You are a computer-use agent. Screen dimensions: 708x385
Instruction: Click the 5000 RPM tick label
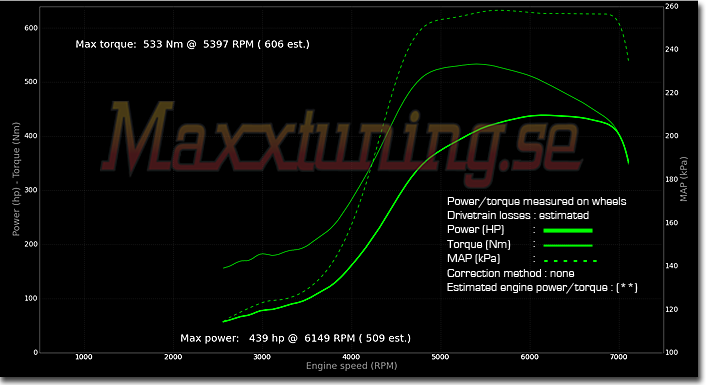coord(440,357)
